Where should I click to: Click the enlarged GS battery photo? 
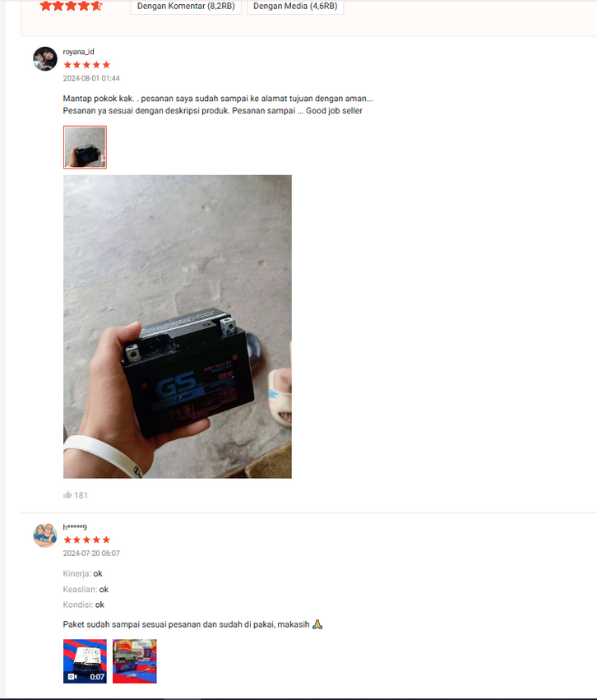(x=177, y=327)
